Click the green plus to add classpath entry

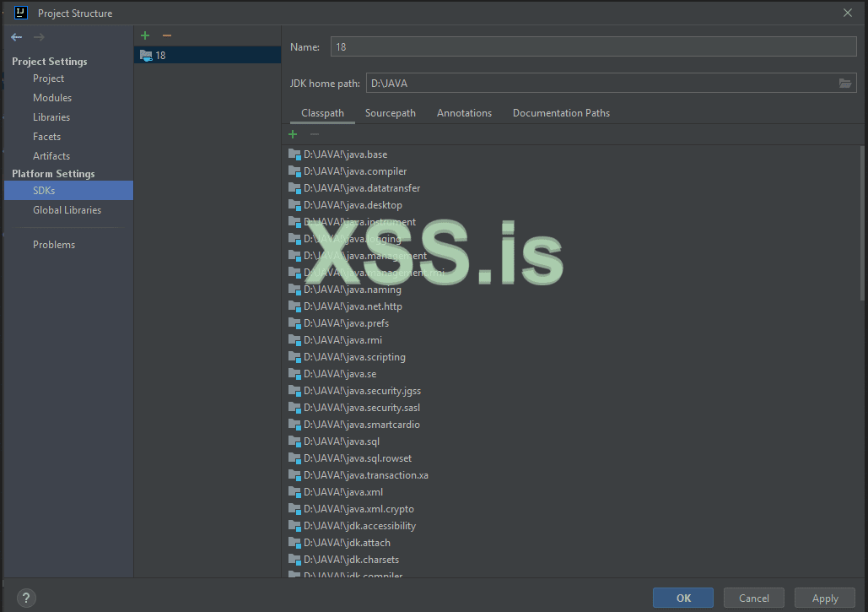coord(294,134)
